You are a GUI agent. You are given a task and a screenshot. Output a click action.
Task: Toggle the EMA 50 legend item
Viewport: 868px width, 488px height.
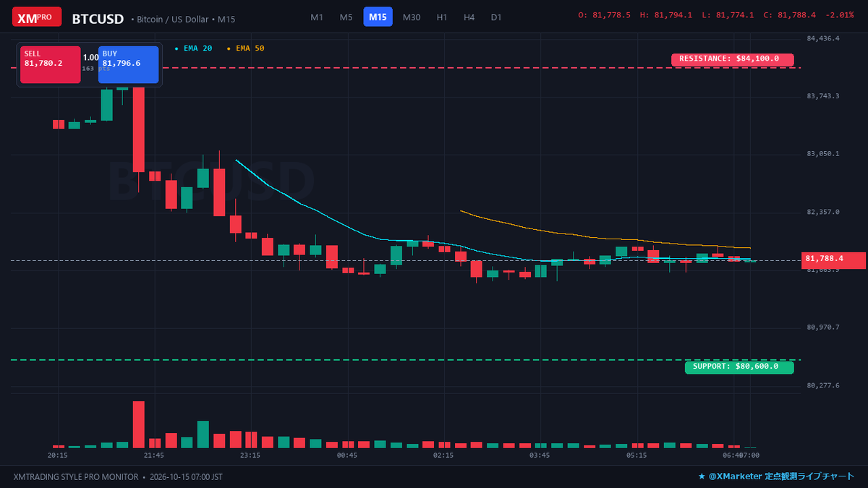[x=245, y=48]
